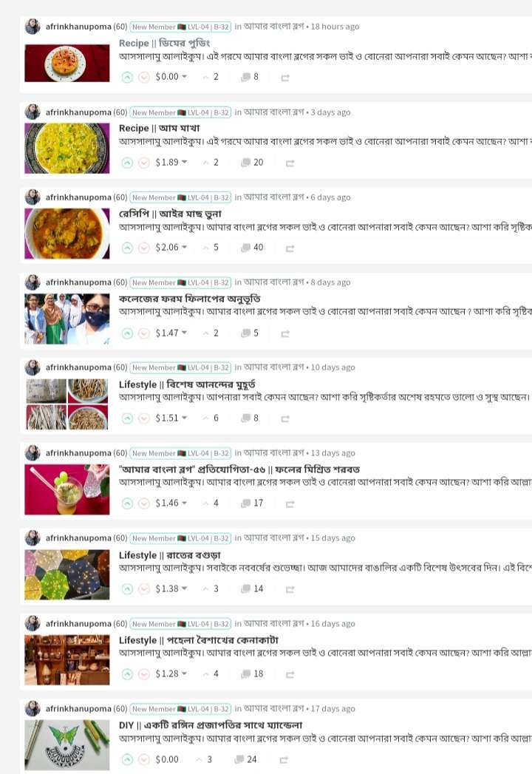Image resolution: width=532 pixels, height=774 pixels.
Task: Upvote the DIY ম্যান্ডেলা post
Action: pyautogui.click(x=127, y=759)
